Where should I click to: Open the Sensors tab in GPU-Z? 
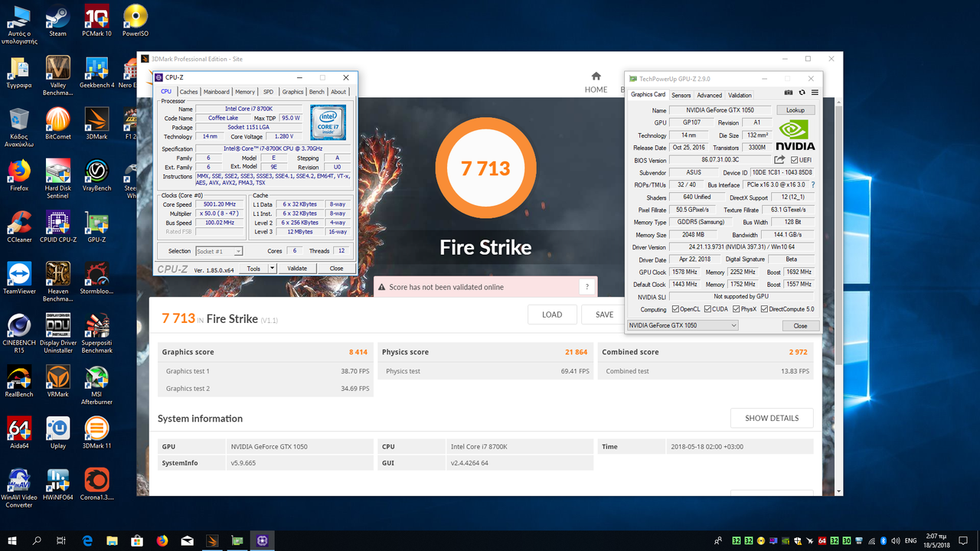click(681, 95)
